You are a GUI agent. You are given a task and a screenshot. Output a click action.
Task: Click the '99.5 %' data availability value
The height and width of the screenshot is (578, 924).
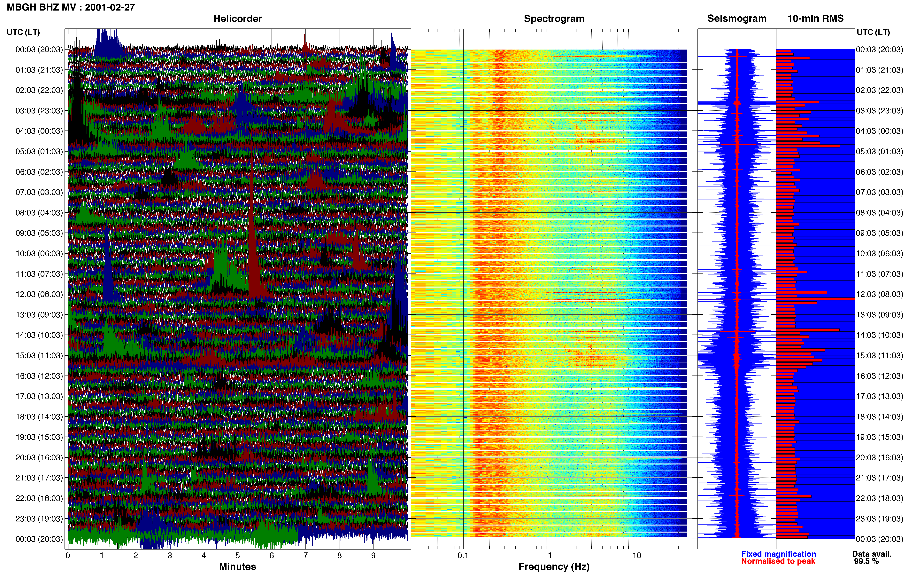pyautogui.click(x=866, y=561)
